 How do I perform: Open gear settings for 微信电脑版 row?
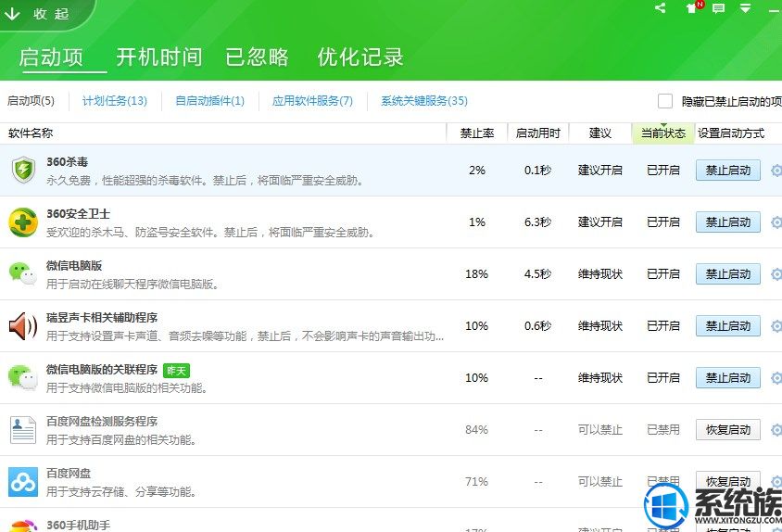[x=776, y=274]
